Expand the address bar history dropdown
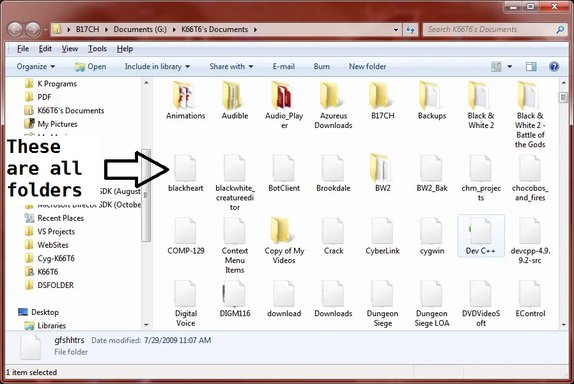The width and height of the screenshot is (574, 384). [x=396, y=30]
